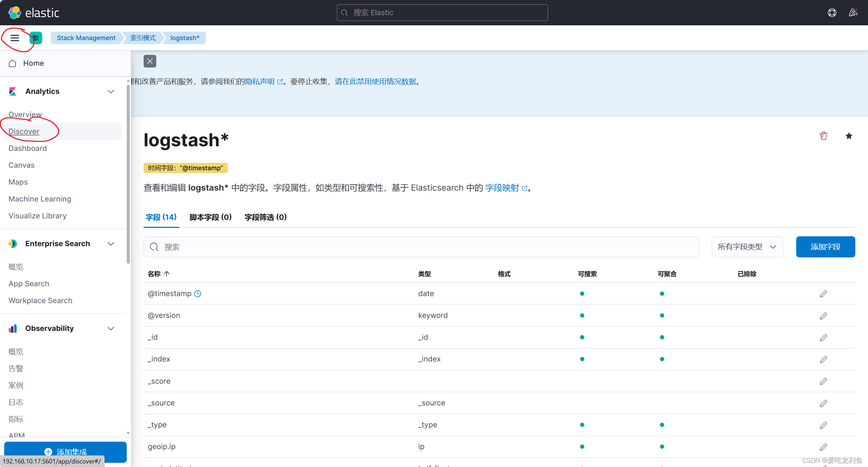The height and width of the screenshot is (467, 868).
Task: Open 案例 under Observability
Action: point(16,385)
